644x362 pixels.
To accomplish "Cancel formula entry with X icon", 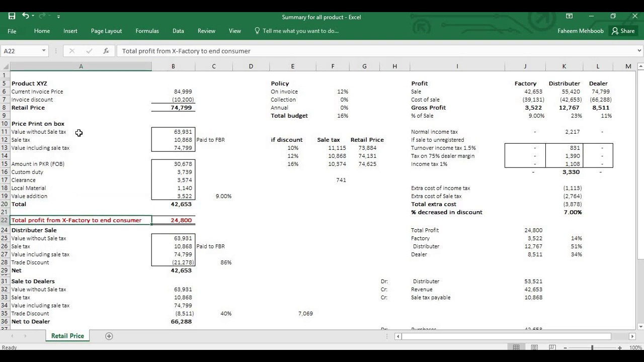I will (71, 51).
